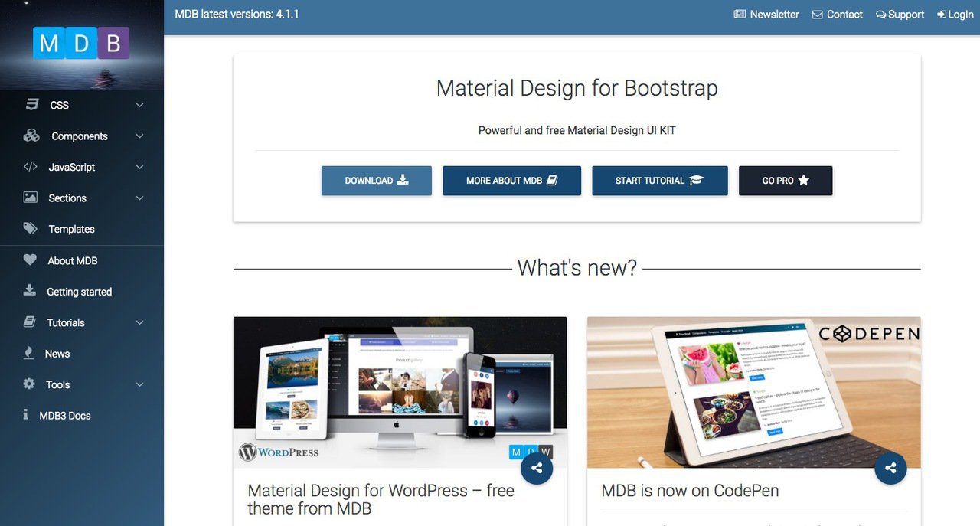Image resolution: width=980 pixels, height=526 pixels.
Task: Click the GO PRO button
Action: [786, 181]
